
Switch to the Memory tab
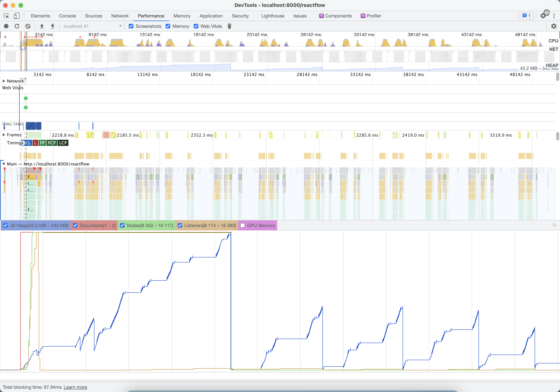(x=182, y=16)
